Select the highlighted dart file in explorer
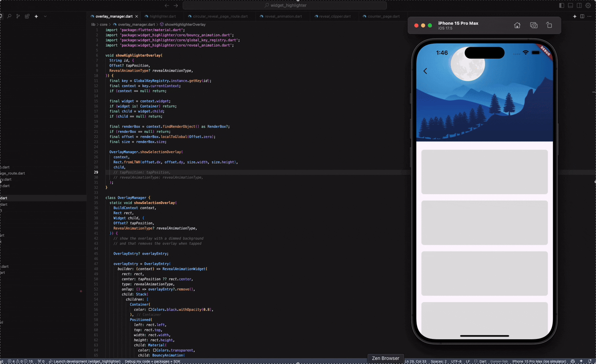 click(x=43, y=198)
